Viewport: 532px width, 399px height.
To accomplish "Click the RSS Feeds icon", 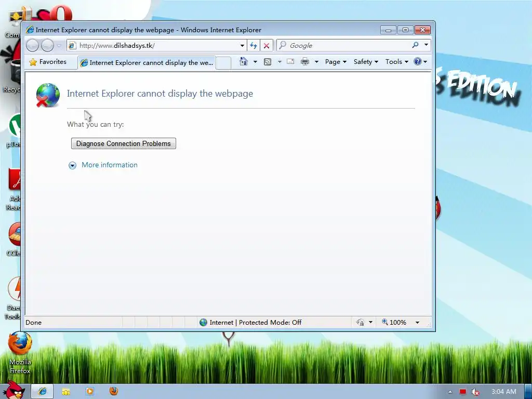I will [x=268, y=62].
